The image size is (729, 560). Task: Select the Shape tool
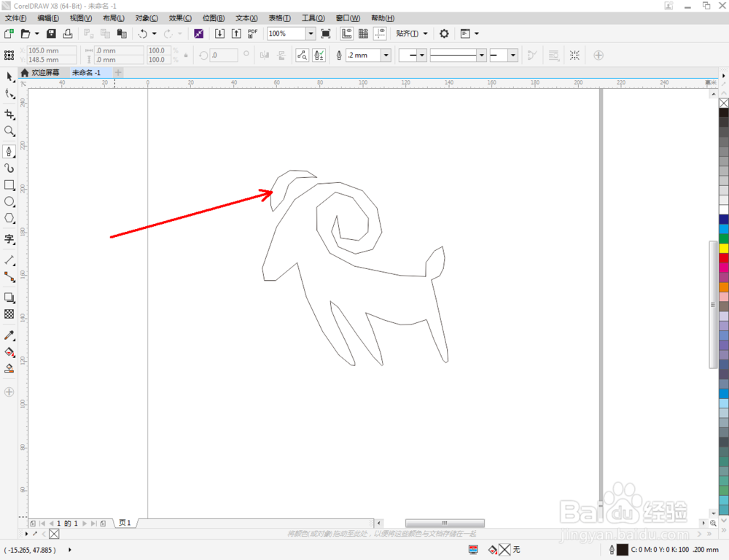9,94
